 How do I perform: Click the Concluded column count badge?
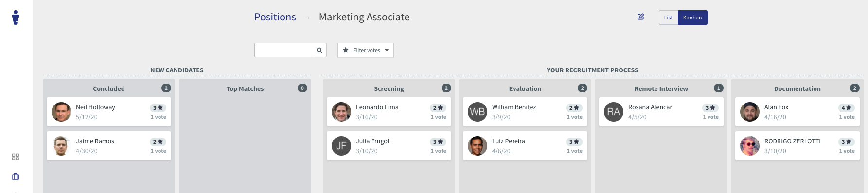[x=166, y=88]
